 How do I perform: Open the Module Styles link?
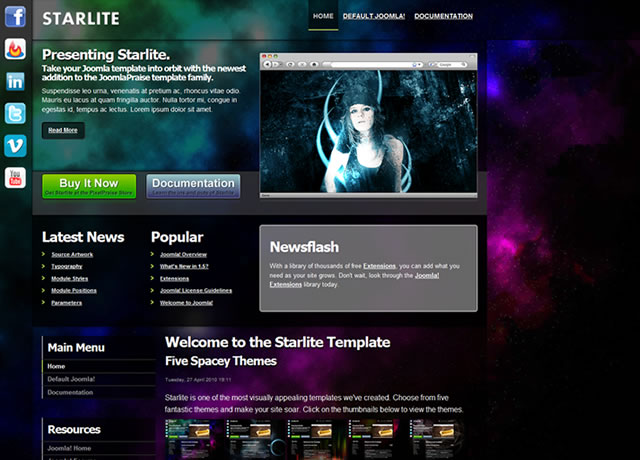click(69, 278)
